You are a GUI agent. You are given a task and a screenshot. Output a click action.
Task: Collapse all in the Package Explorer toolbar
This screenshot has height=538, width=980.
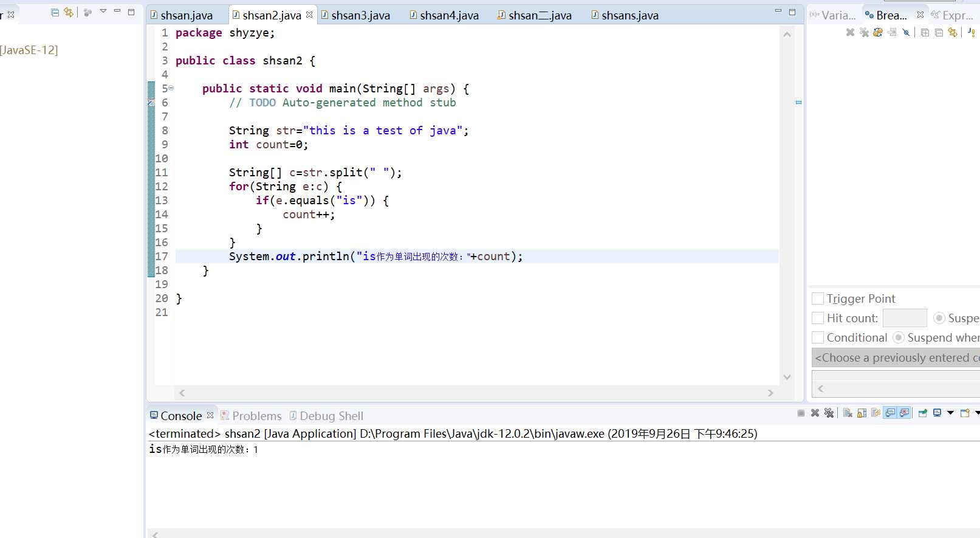click(x=55, y=12)
